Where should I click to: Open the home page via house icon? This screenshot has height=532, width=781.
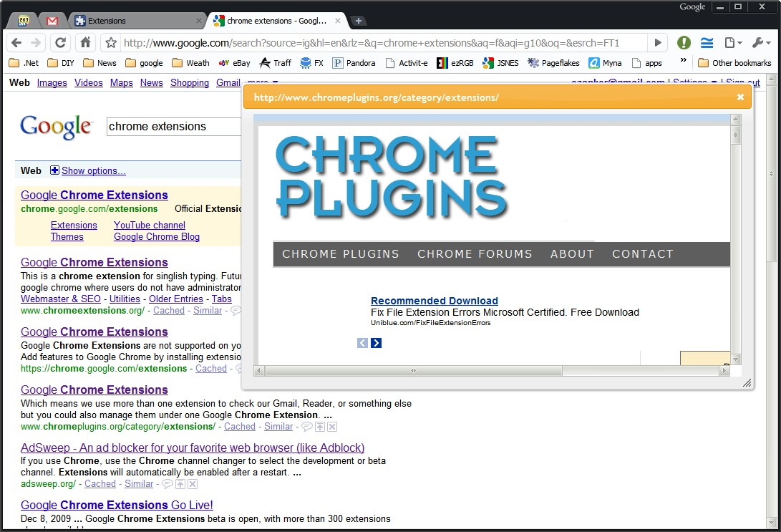click(x=86, y=43)
